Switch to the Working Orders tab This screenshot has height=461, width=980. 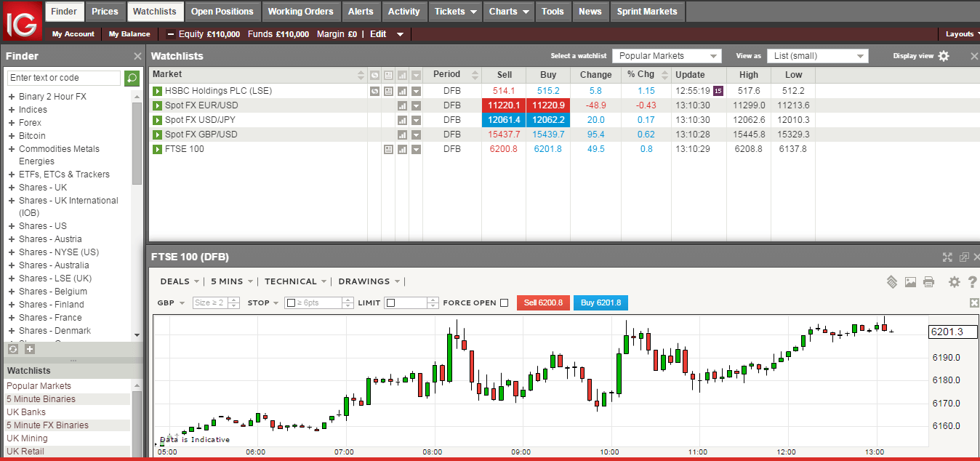[300, 12]
